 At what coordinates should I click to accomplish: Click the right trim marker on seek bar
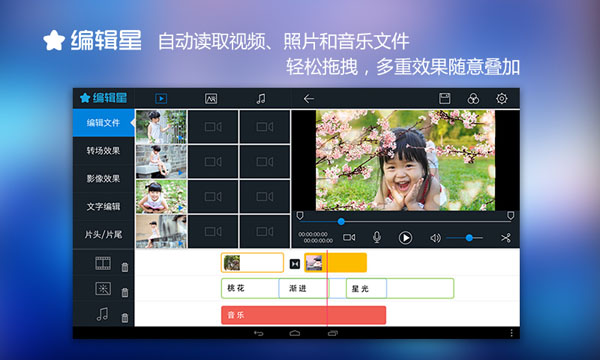click(510, 215)
